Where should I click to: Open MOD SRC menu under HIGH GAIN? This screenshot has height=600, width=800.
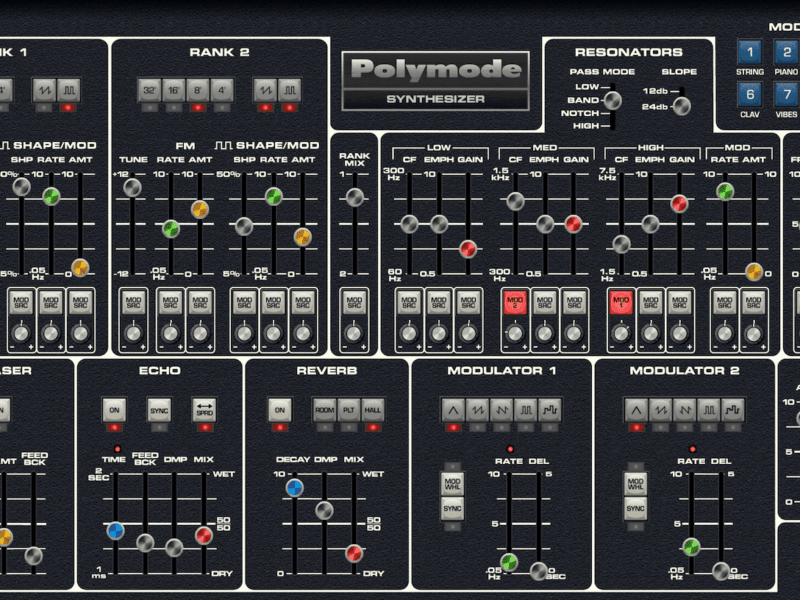[680, 303]
